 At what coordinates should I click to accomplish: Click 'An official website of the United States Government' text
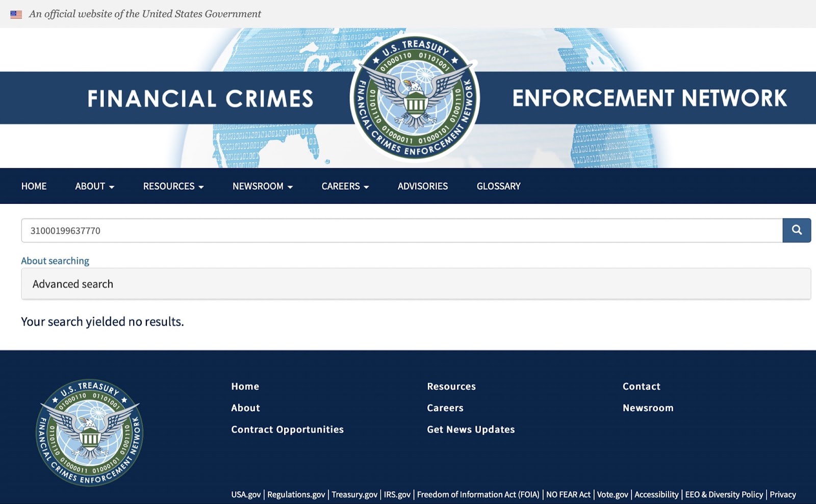(x=145, y=14)
